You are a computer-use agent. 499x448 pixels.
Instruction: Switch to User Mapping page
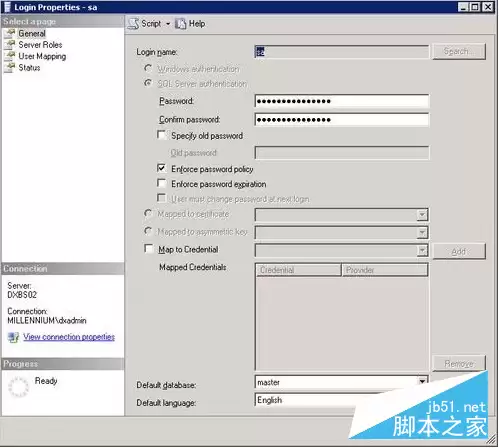(x=42, y=56)
